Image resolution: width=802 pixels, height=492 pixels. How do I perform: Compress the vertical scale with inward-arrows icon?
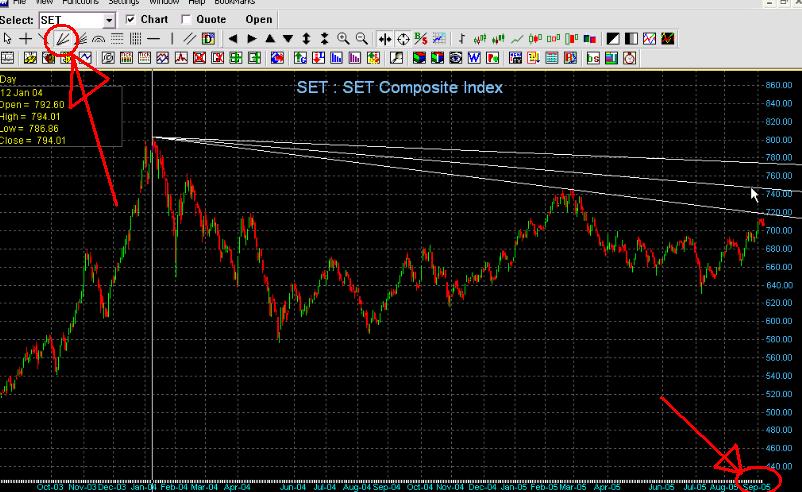(324, 39)
